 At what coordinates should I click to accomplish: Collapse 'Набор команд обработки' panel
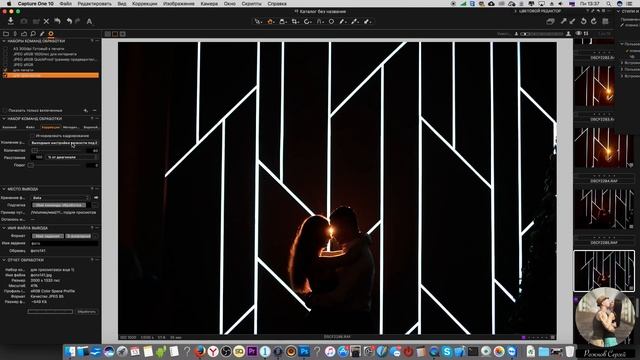pyautogui.click(x=4, y=118)
